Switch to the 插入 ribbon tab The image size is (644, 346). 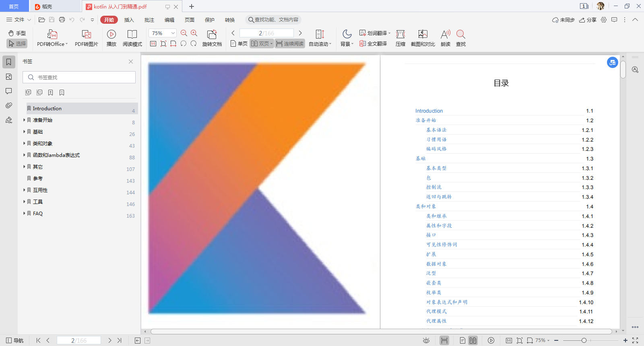coord(129,20)
